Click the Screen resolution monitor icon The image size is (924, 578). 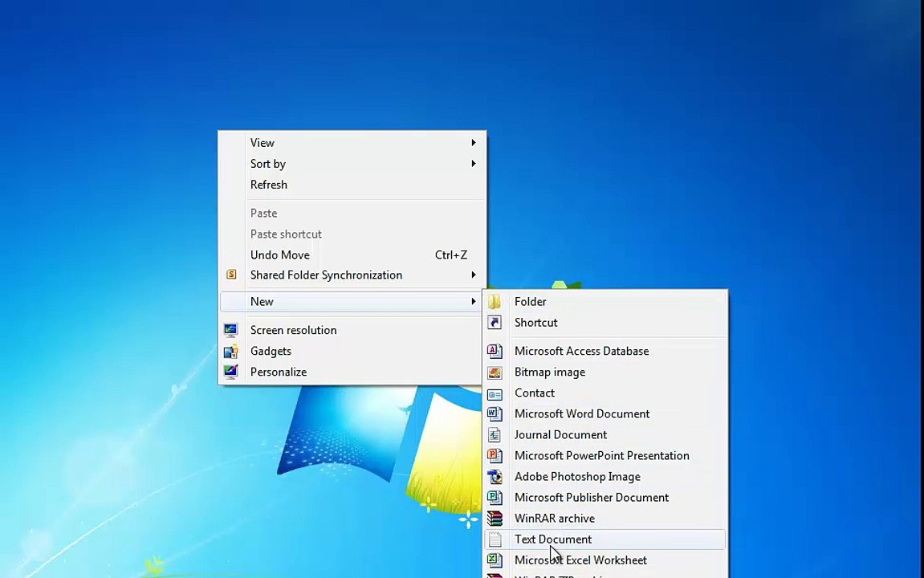pos(230,330)
